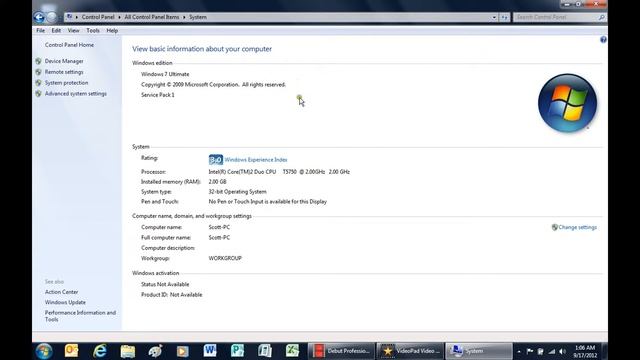The image size is (640, 360).
Task: Click the greyed-out Forward navigation arrow
Action: point(52,17)
